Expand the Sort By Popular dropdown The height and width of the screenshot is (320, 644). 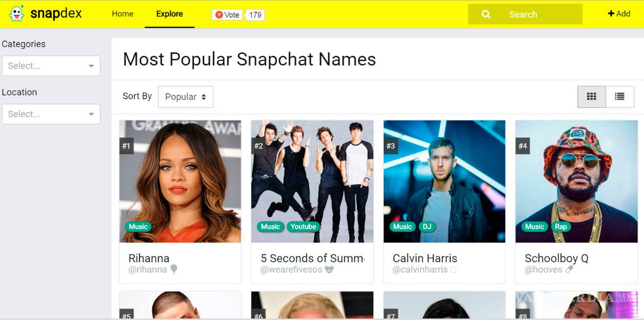click(185, 97)
